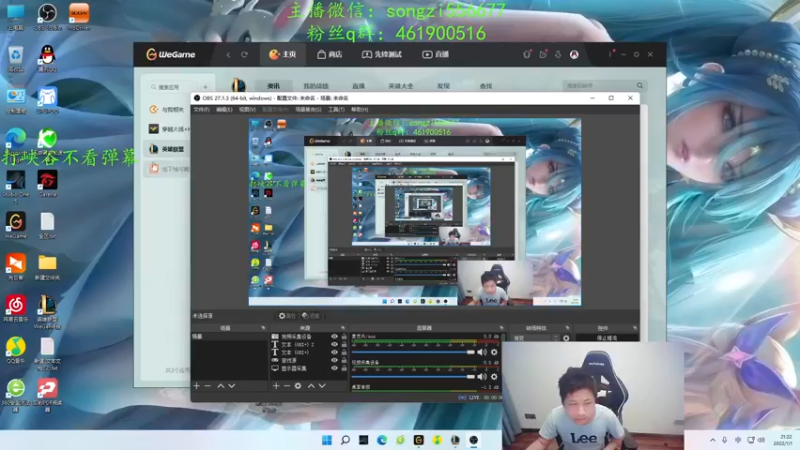Select 穿越火线 in WeGame sidebar
Screen dimensions: 800x450
[168, 129]
